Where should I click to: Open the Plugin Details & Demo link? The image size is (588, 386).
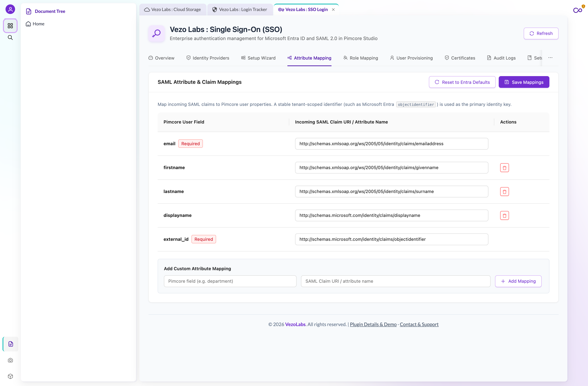373,324
